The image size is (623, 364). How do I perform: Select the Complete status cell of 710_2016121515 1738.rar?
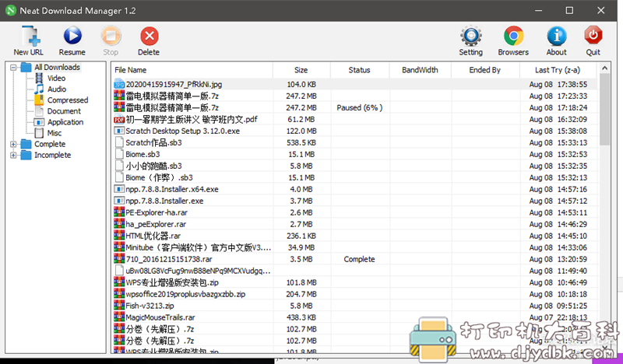click(x=359, y=259)
